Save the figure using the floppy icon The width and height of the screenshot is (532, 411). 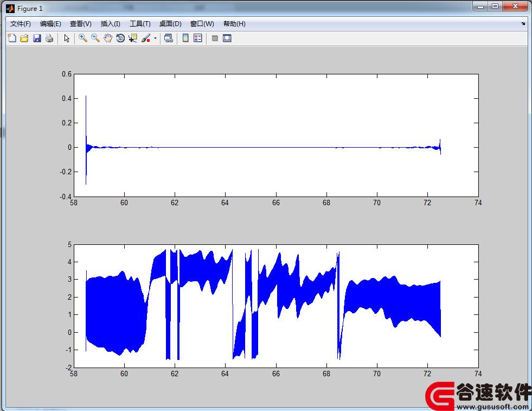37,38
